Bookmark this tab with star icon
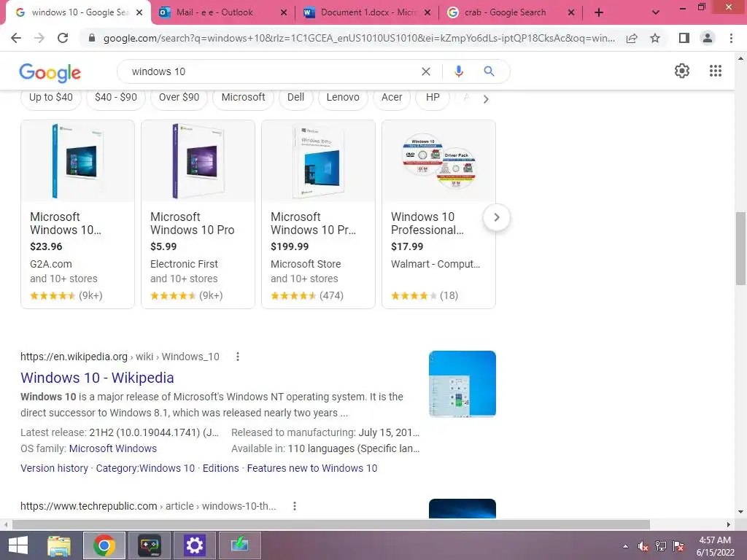747x560 pixels. pyautogui.click(x=655, y=38)
